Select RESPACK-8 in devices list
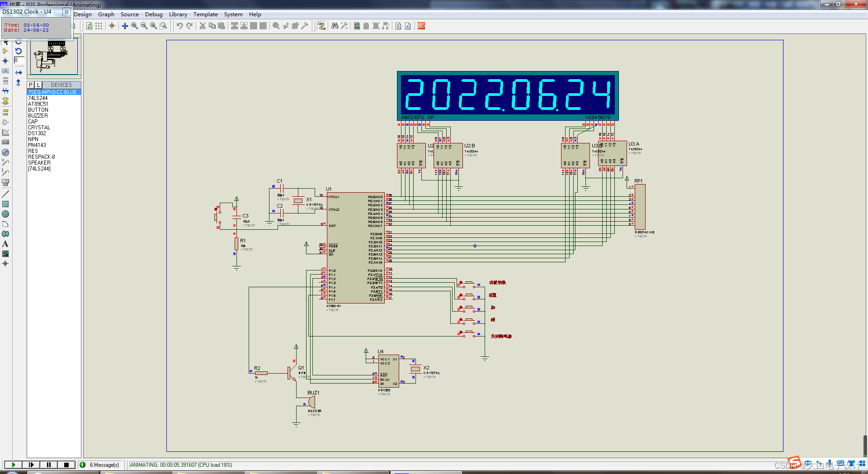Viewport: 868px width, 474px height. pyautogui.click(x=42, y=157)
